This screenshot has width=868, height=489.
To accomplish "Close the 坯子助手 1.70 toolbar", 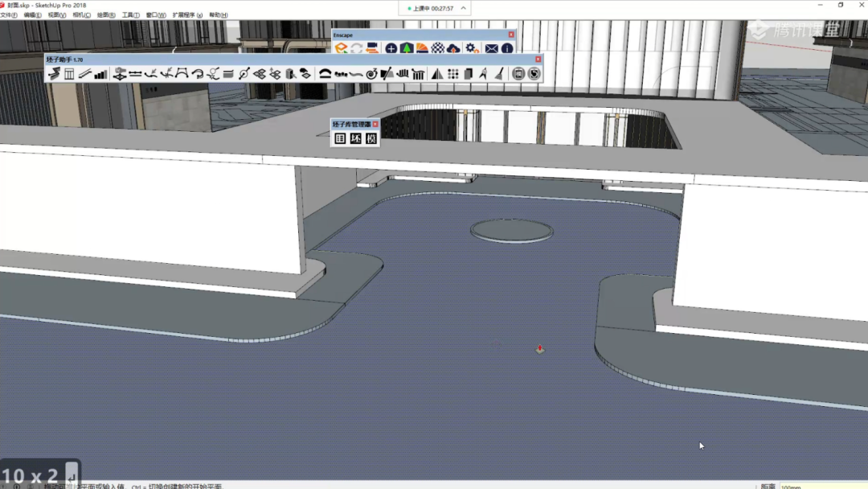I will point(538,60).
